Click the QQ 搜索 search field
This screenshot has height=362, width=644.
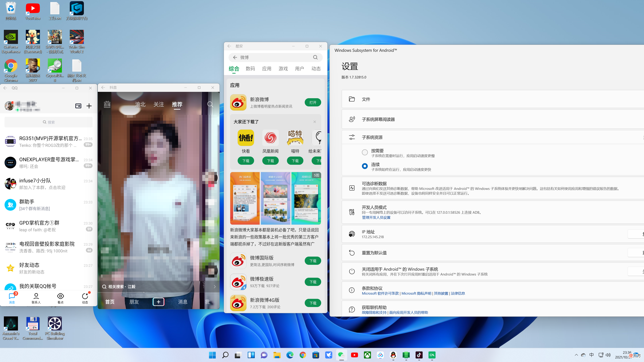(48, 122)
